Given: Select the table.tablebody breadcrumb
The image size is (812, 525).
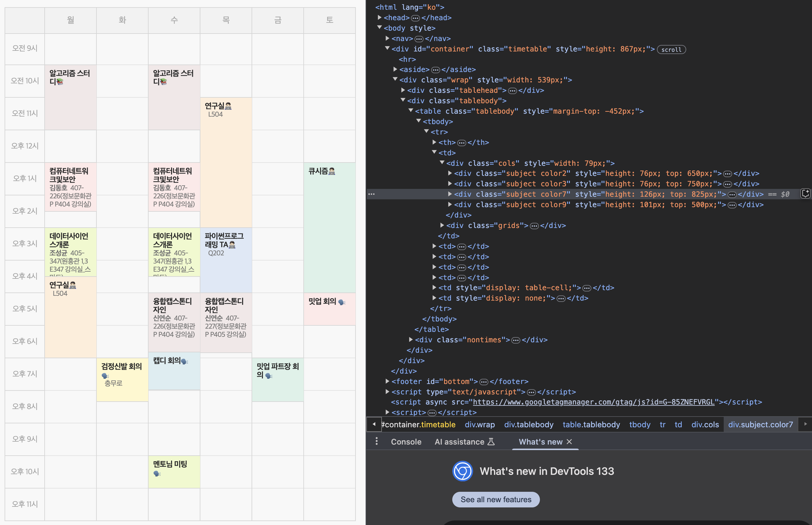Looking at the screenshot, I should click(x=591, y=424).
